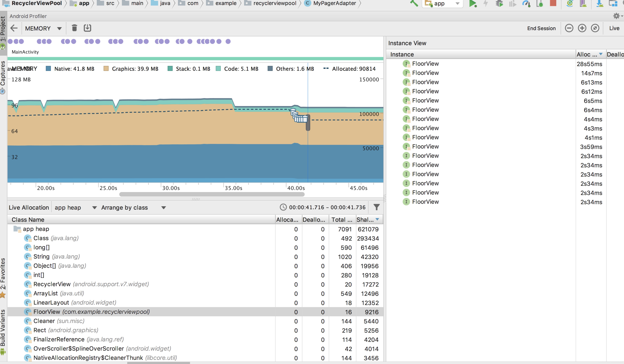The height and width of the screenshot is (364, 624).
Task: Click the Apply Changes lightning icon
Action: click(x=486, y=3)
